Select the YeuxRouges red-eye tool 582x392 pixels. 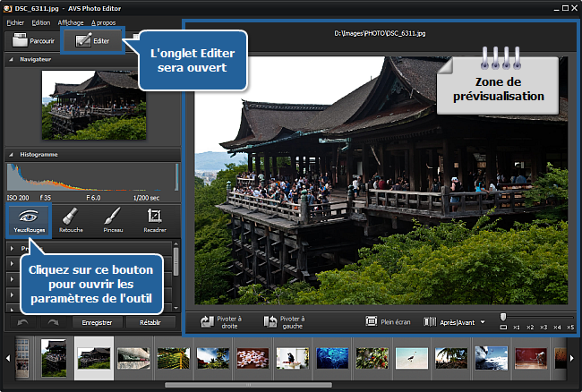point(29,221)
